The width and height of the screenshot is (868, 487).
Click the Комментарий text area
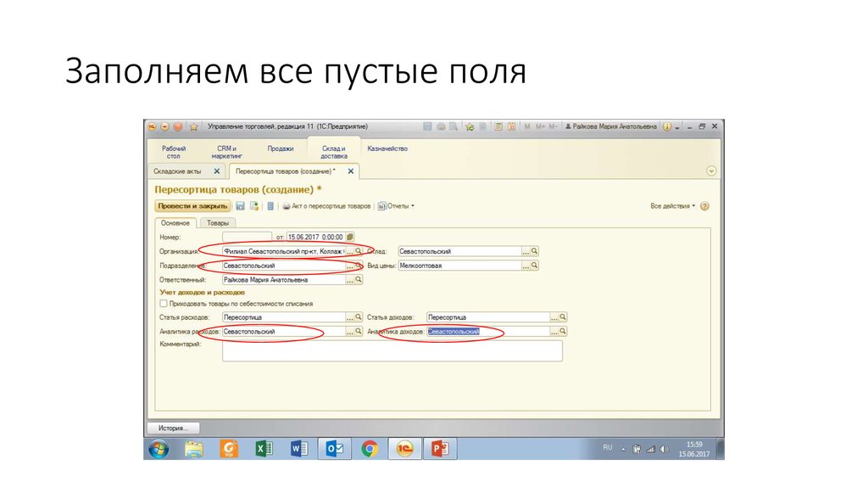coord(392,351)
